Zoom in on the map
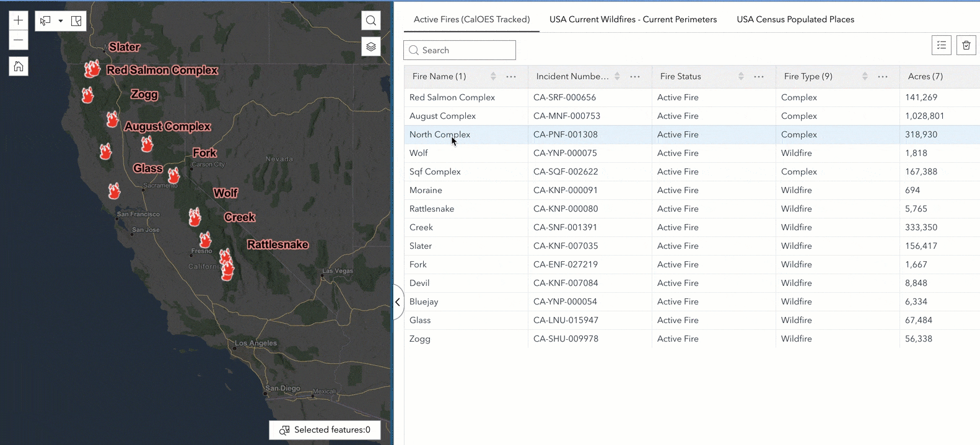The image size is (980, 445). 19,20
